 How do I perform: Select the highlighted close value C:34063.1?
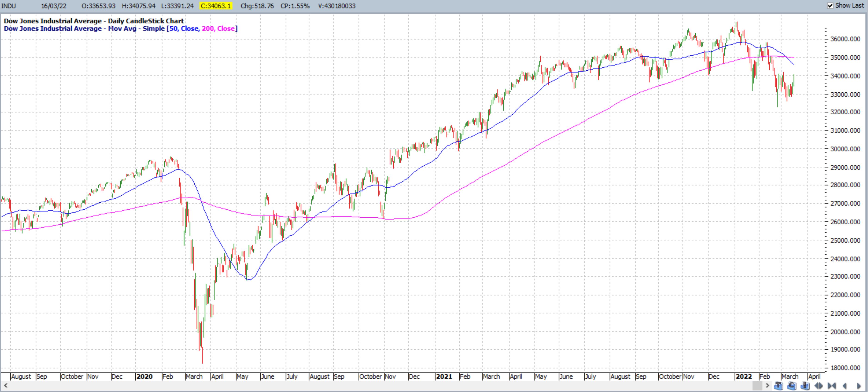coord(216,6)
